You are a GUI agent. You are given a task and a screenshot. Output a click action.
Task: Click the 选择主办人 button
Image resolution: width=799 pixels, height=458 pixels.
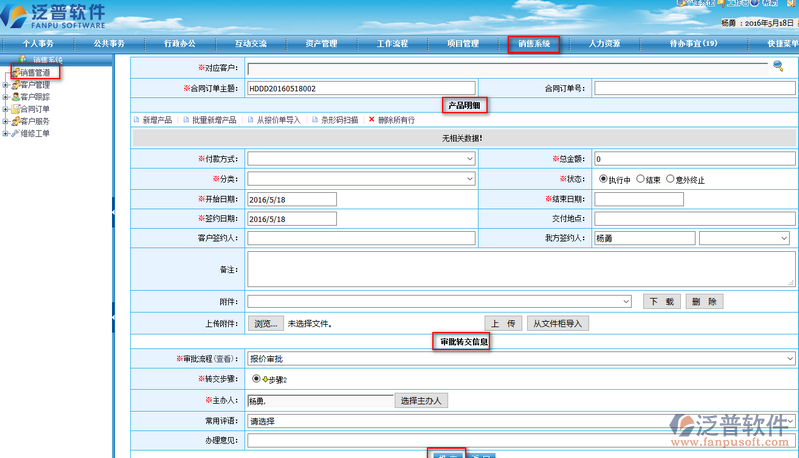[x=421, y=401]
